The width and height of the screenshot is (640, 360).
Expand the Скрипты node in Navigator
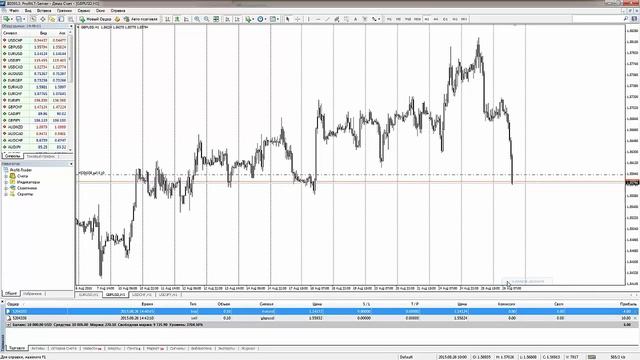click(x=6, y=194)
